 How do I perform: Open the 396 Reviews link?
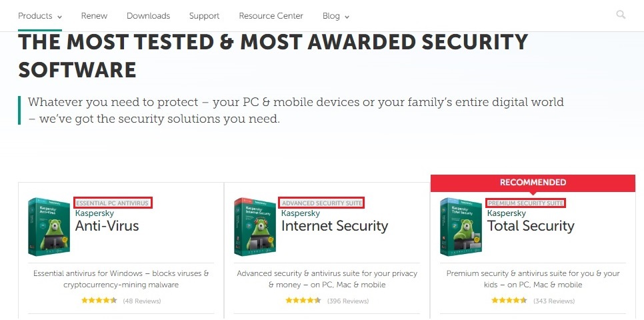point(348,301)
